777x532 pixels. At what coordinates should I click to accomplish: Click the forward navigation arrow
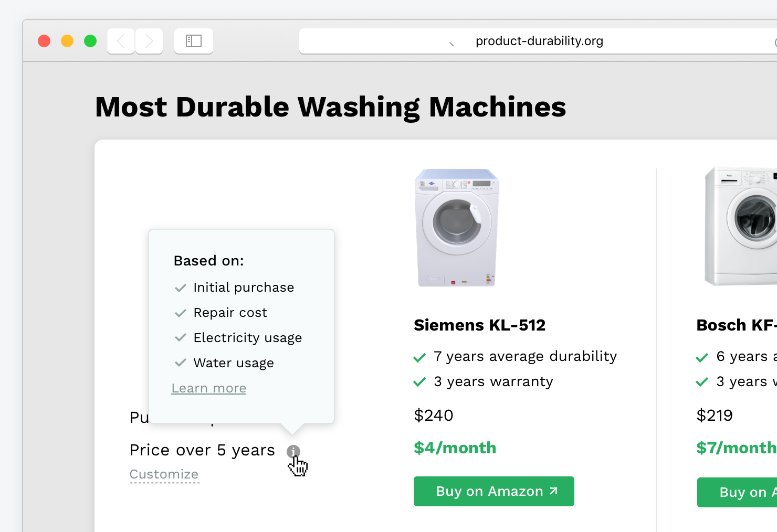(149, 41)
